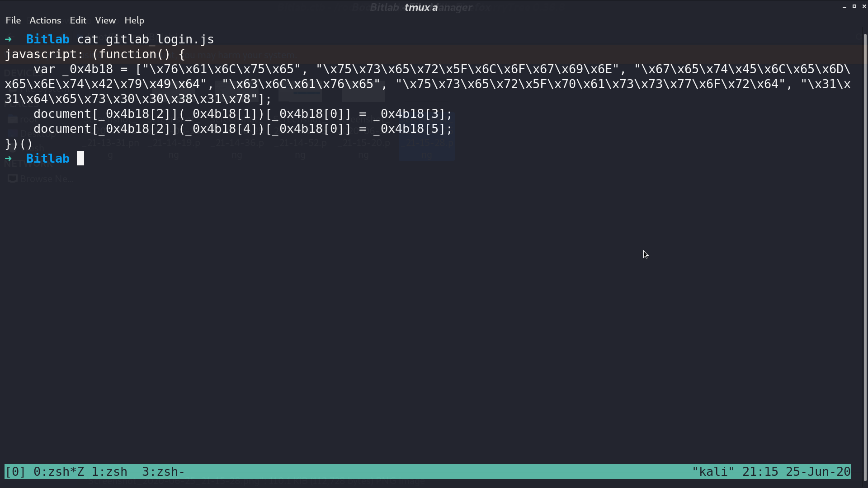Click the "kali" hostname in status bar
This screenshot has height=488, width=868.
(x=713, y=472)
